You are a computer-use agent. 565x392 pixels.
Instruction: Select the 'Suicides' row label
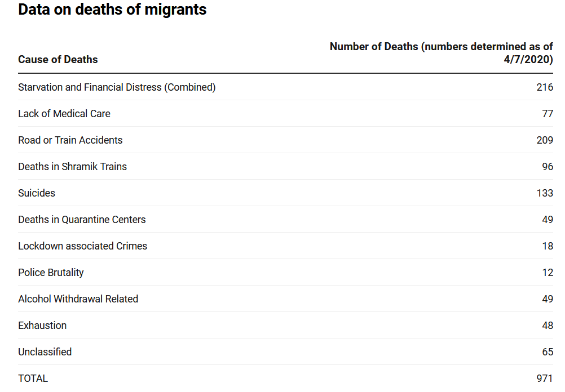click(37, 193)
